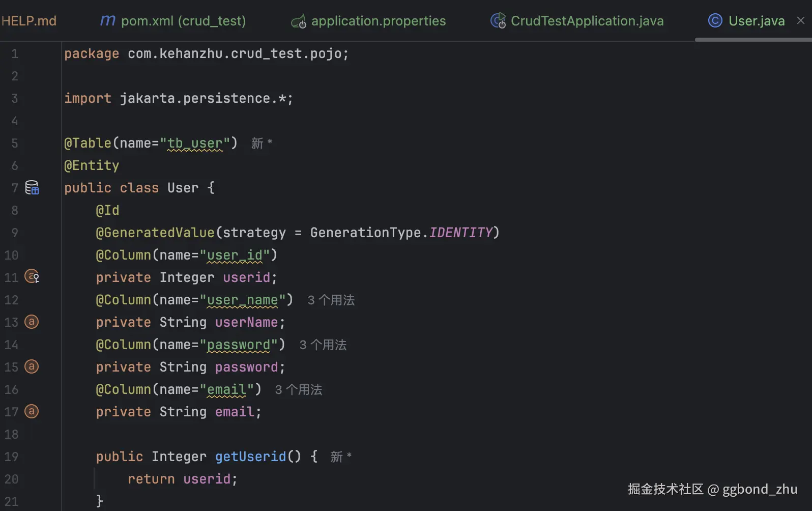Click the Maven icon on the pom.xml tab
The height and width of the screenshot is (511, 812).
(107, 21)
